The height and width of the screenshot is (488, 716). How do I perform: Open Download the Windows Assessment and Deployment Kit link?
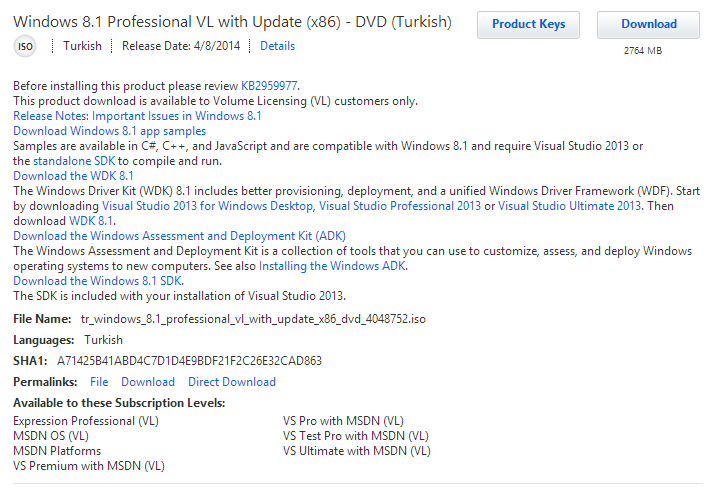(x=179, y=236)
